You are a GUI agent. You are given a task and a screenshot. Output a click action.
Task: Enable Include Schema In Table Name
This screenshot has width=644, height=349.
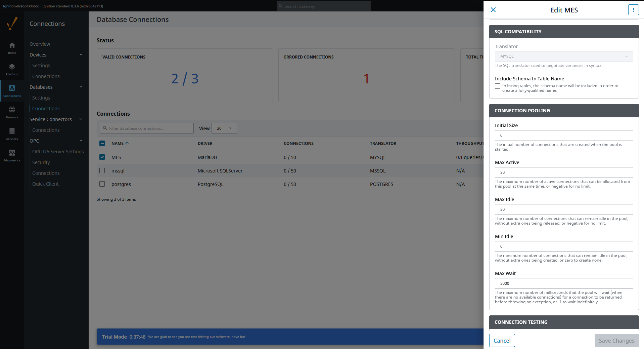coord(498,86)
